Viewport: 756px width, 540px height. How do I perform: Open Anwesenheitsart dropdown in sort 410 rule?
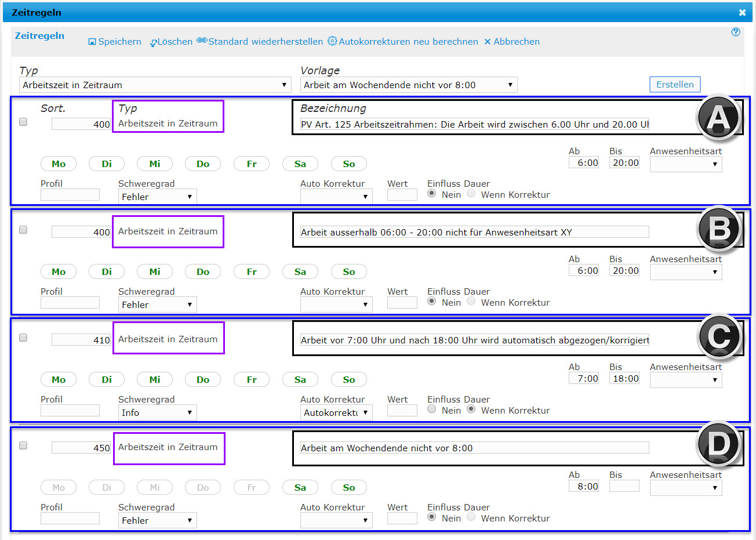coord(686,380)
